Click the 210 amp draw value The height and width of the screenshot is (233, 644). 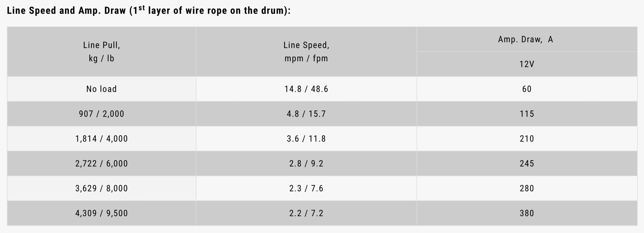527,139
